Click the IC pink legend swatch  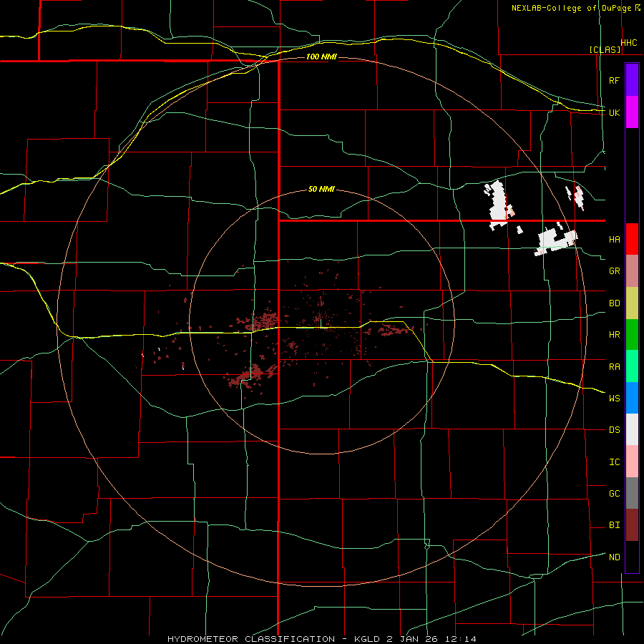point(632,462)
